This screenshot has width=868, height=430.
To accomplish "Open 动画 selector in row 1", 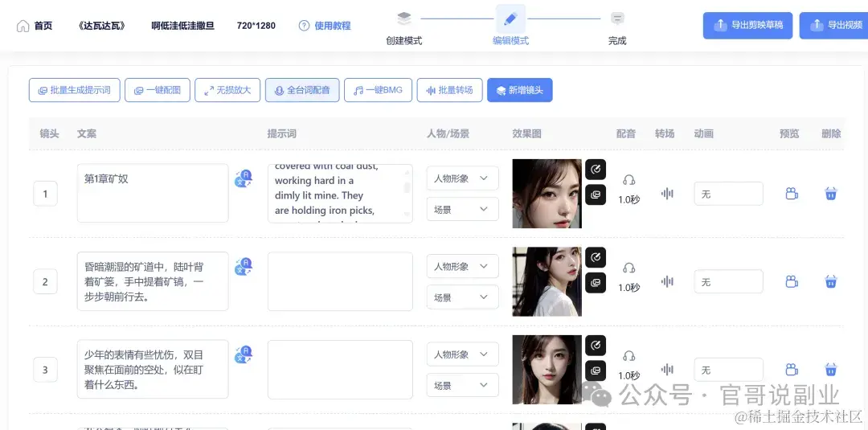I will (728, 194).
